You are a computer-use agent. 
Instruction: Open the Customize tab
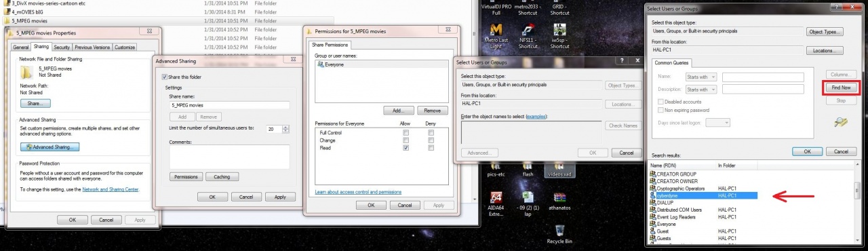point(125,47)
